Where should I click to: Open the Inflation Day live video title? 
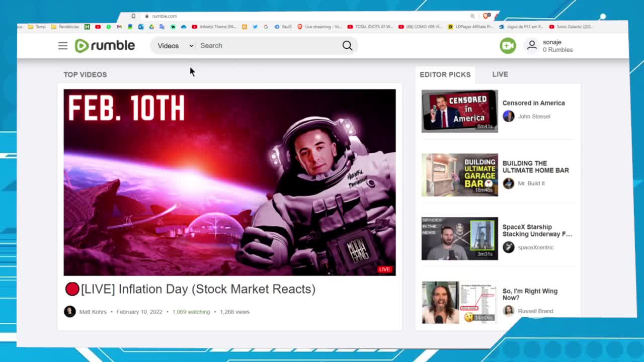(198, 289)
